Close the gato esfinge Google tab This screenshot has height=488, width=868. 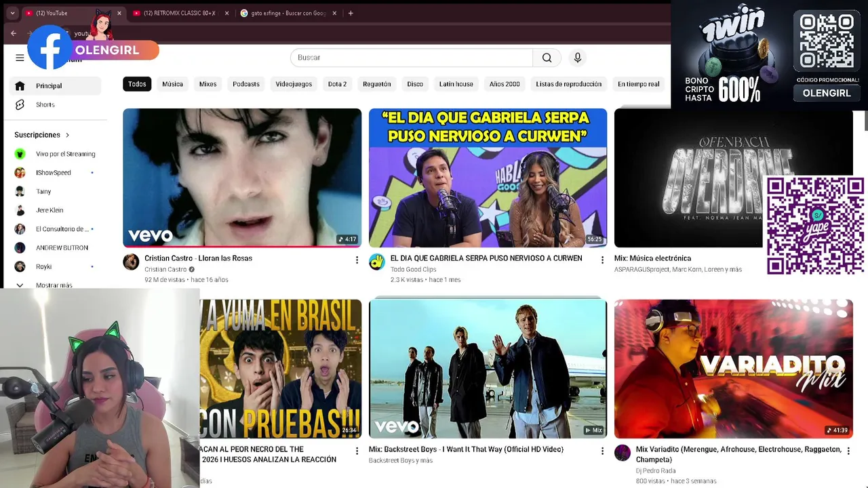coord(334,13)
